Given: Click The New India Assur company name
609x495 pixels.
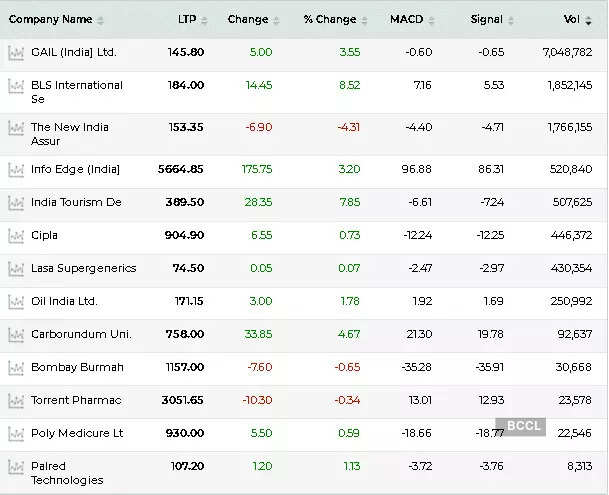Looking at the screenshot, I should click(69, 134).
